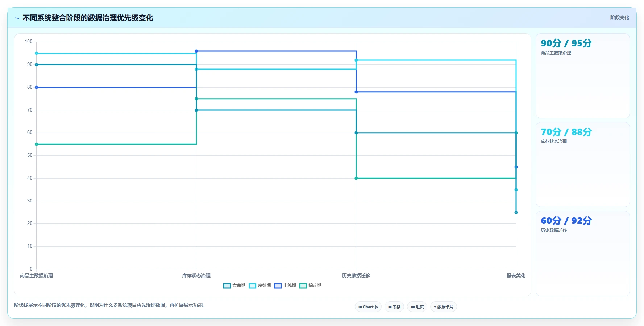Click the 稳定期 point at 75 on 库存状态治理
Screen dimensions: 644x326
point(196,99)
